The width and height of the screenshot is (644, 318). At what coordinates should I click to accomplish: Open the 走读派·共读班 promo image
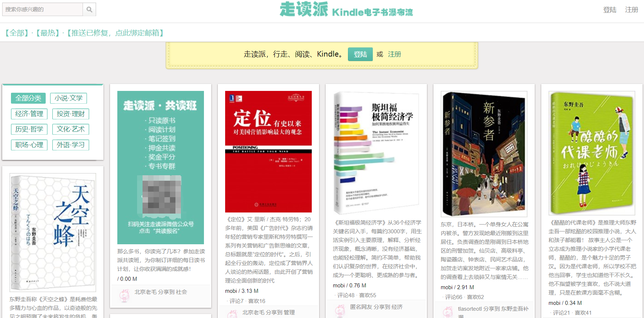tap(160, 167)
